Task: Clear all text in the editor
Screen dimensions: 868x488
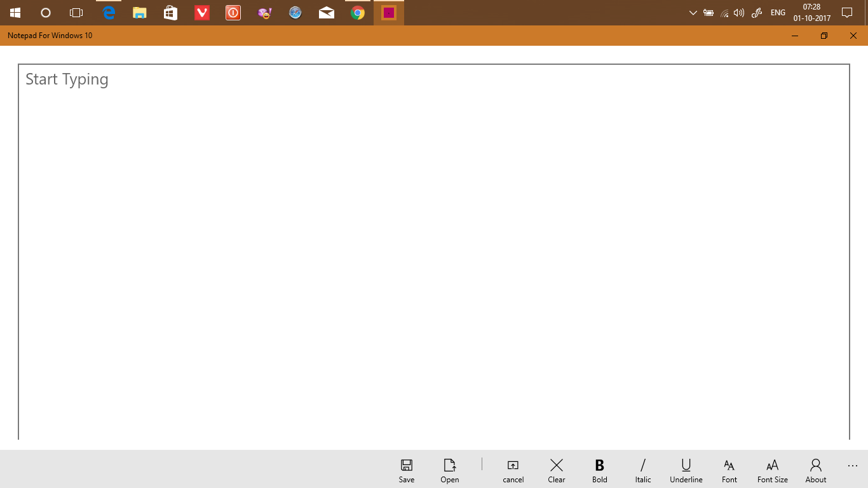Action: click(556, 470)
